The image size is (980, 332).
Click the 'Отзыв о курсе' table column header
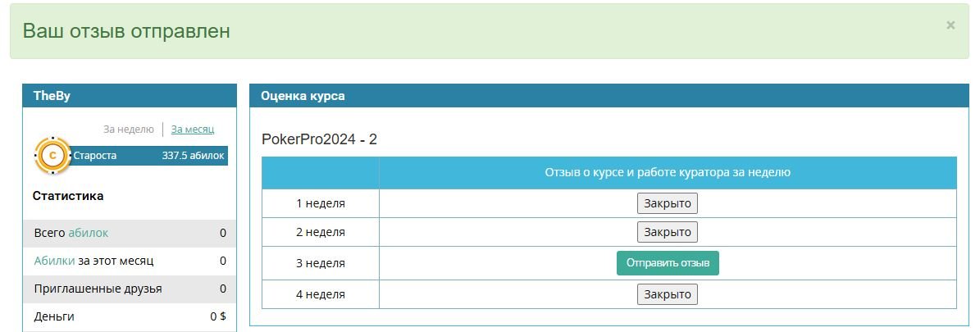(668, 173)
